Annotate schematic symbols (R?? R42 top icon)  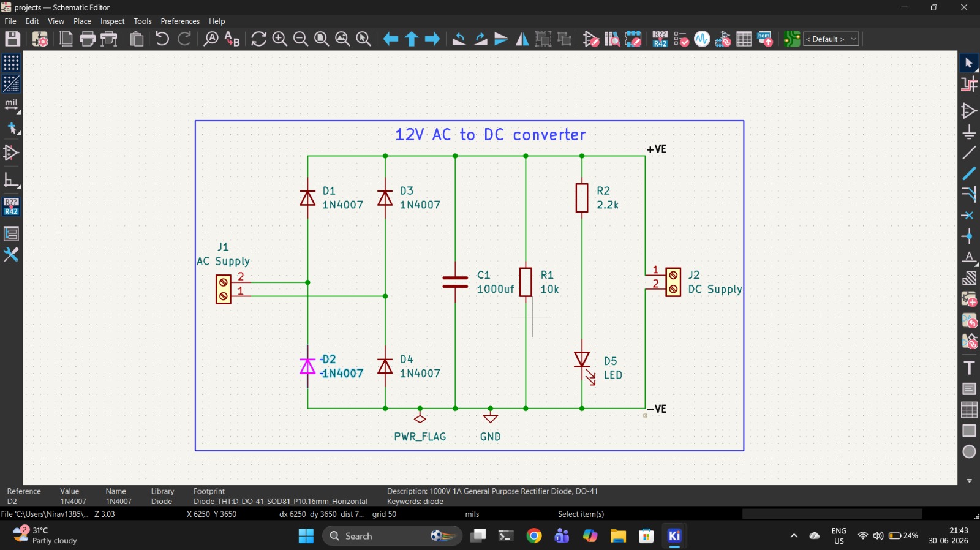coord(660,39)
